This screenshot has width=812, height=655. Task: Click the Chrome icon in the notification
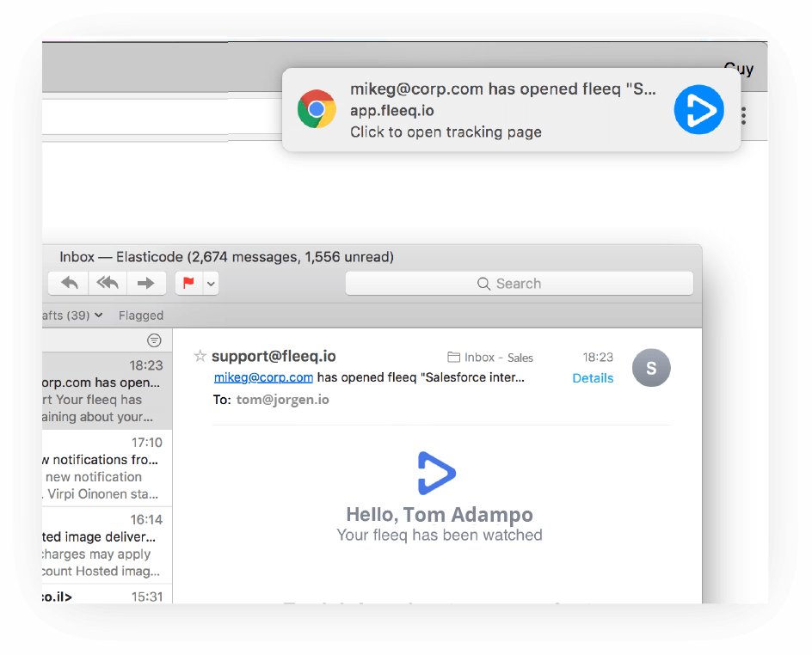coord(317,109)
